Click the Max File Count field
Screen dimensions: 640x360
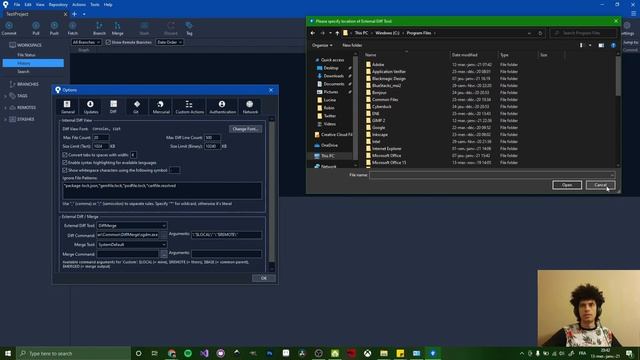[101, 138]
